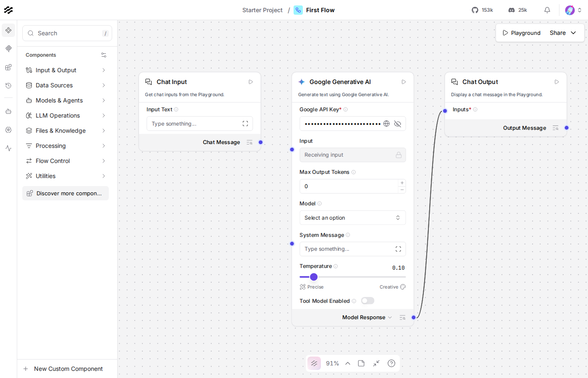Toggle the Tool Model Enabled switch

click(x=367, y=301)
